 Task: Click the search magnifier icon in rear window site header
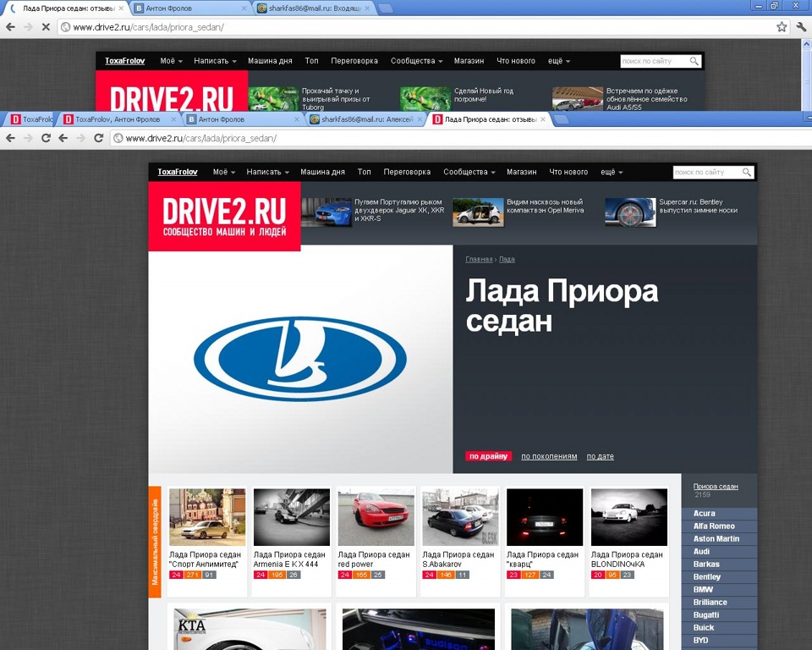pos(694,61)
